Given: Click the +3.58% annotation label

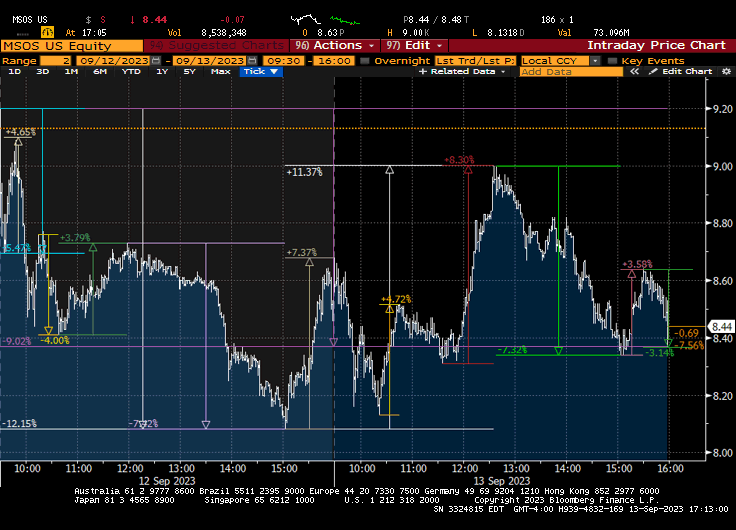Looking at the screenshot, I should (637, 264).
